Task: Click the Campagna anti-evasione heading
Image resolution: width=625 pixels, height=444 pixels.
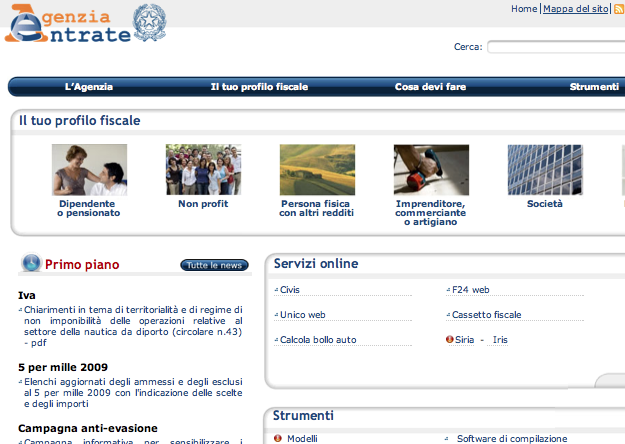Action: (x=88, y=428)
